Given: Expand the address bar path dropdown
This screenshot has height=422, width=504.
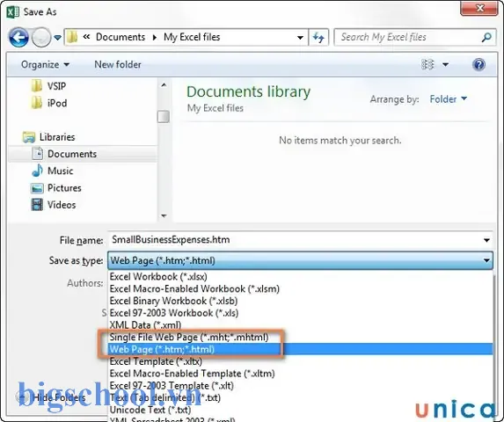Looking at the screenshot, I should pyautogui.click(x=300, y=38).
